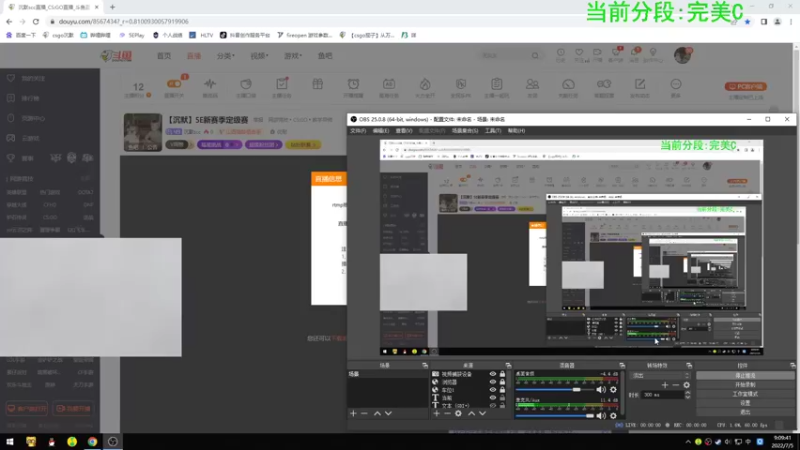Image resolution: width=800 pixels, height=450 pixels.
Task: Mute the desktop audio speaker icon in mixer
Action: (601, 390)
